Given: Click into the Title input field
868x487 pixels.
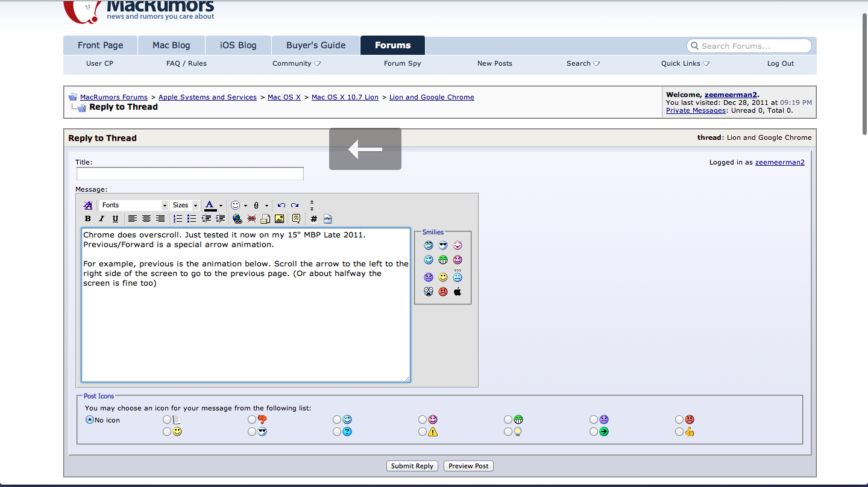Looking at the screenshot, I should tap(190, 174).
